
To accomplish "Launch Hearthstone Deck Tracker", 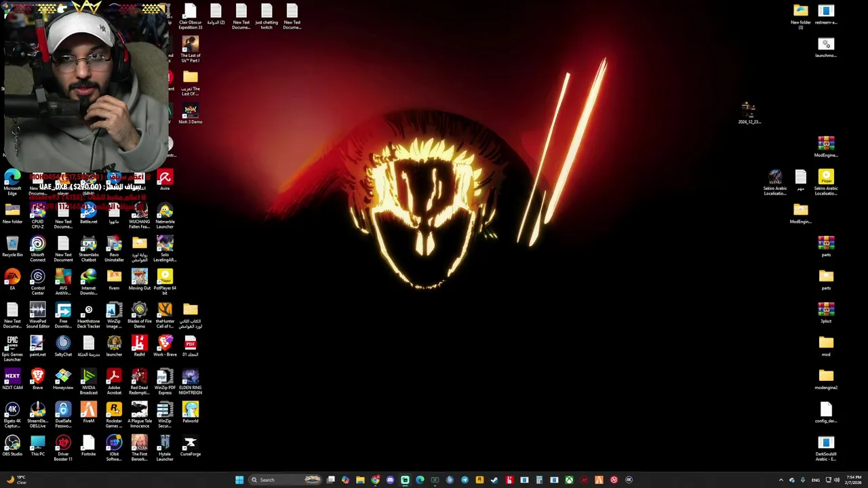I will pyautogui.click(x=88, y=316).
